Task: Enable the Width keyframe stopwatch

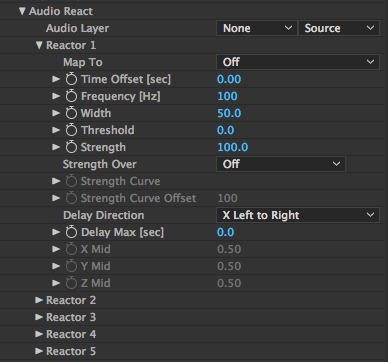Action: (x=71, y=113)
